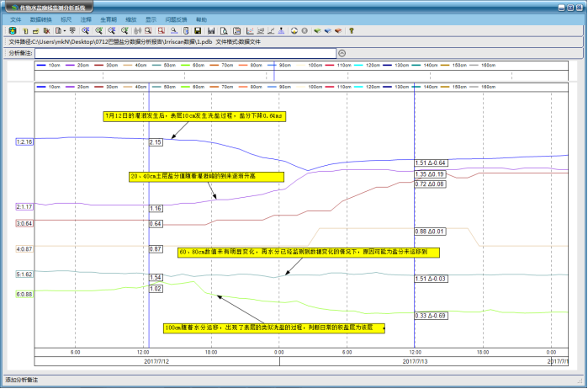Select the series label 4:0.87
588x389 pixels.
[x=24, y=249]
